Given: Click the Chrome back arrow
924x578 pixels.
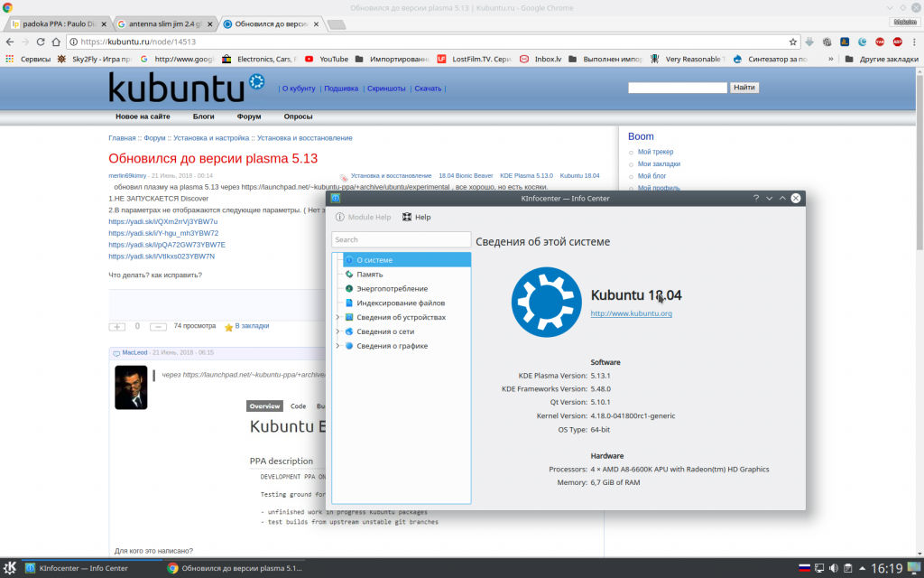Looking at the screenshot, I should (x=9, y=42).
